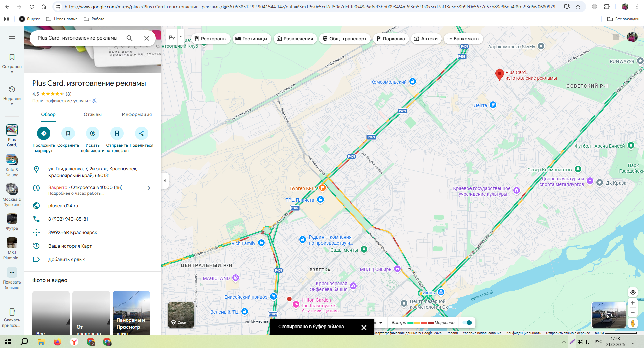The height and width of the screenshot is (348, 644).
Task: Open the Street View preview thumbnail
Action: click(x=609, y=315)
